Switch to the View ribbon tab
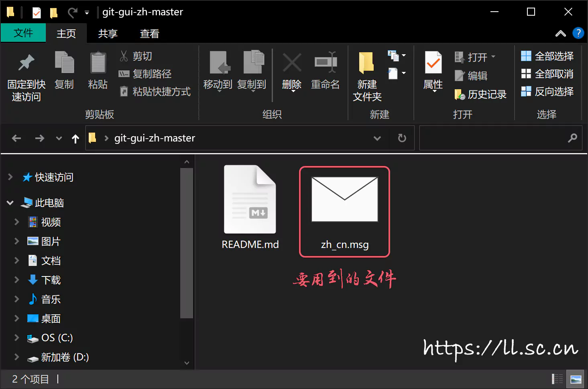Viewport: 588px width, 389px height. coord(149,34)
